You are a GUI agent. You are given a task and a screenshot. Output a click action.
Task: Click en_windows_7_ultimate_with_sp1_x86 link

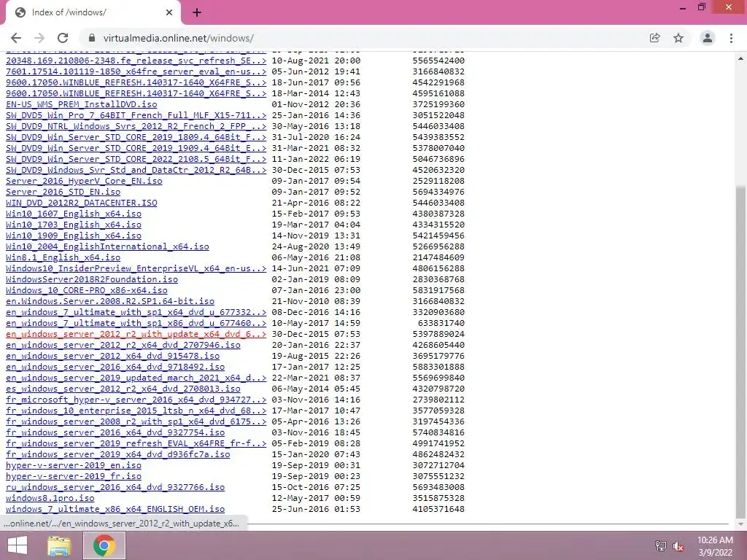(x=136, y=323)
